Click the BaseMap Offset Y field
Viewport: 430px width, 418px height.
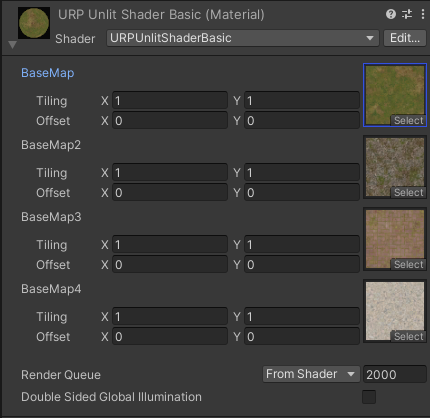(x=302, y=121)
